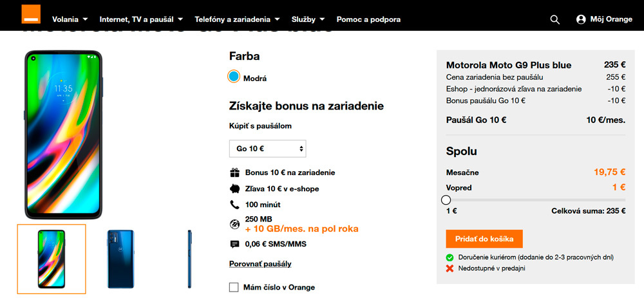Open the search magnifier icon

point(555,20)
